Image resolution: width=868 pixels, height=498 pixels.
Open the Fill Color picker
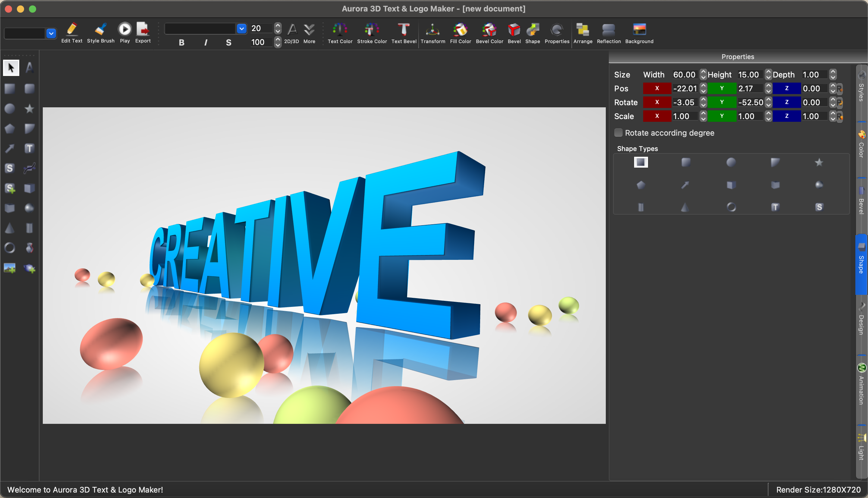(461, 33)
